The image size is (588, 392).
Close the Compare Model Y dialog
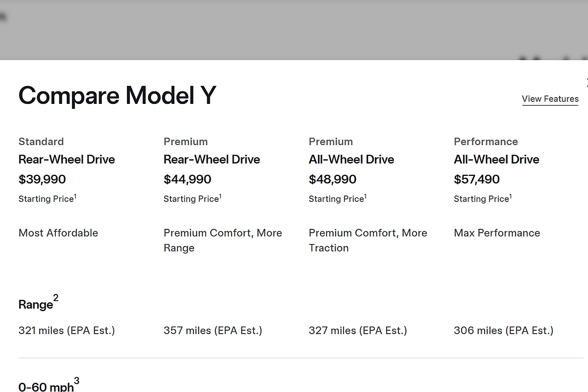(x=587, y=82)
